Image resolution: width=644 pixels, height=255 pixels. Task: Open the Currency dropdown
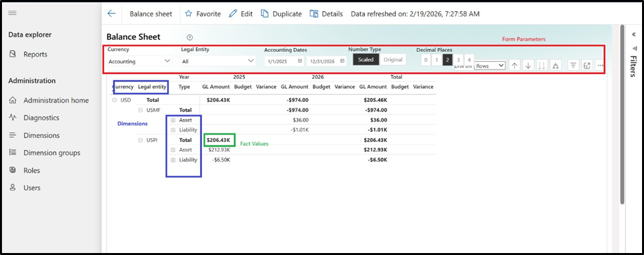tap(139, 61)
